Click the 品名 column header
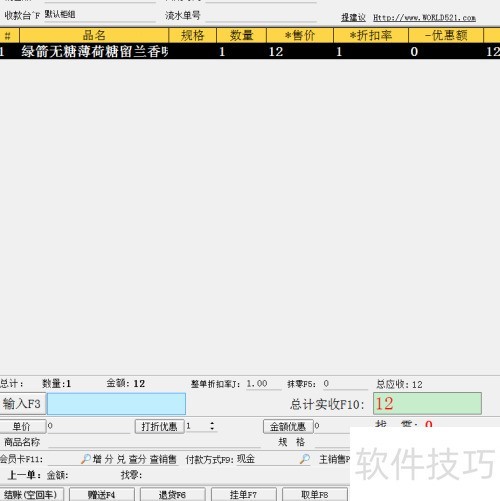 94,35
